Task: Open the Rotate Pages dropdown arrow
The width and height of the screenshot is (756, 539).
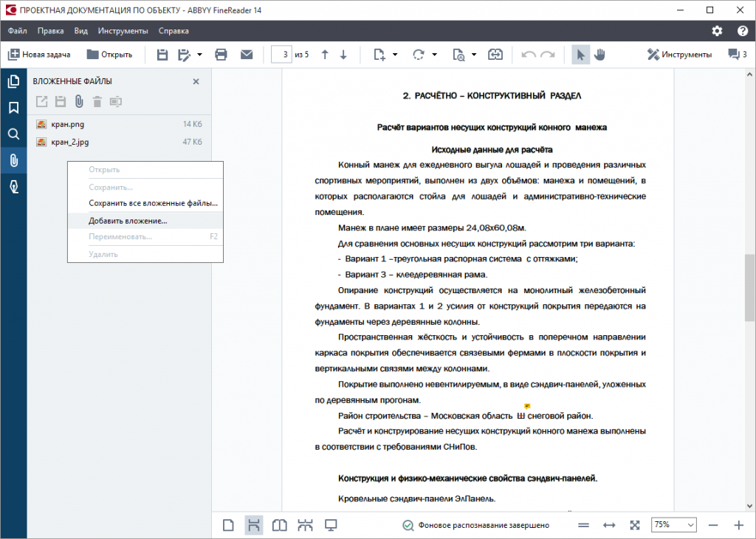Action: coord(434,55)
